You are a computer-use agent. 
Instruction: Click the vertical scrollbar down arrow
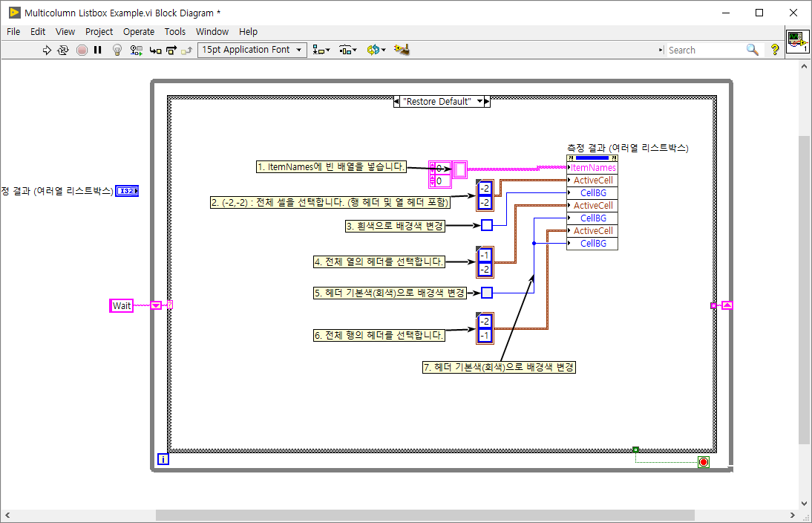coord(805,503)
